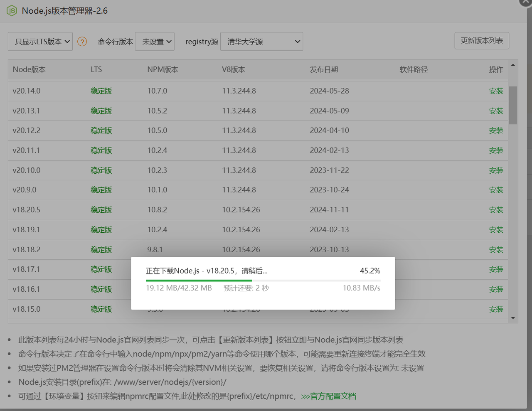This screenshot has height=411, width=532.
Task: Click NPM version 10.5.2 cell
Action: coord(157,111)
